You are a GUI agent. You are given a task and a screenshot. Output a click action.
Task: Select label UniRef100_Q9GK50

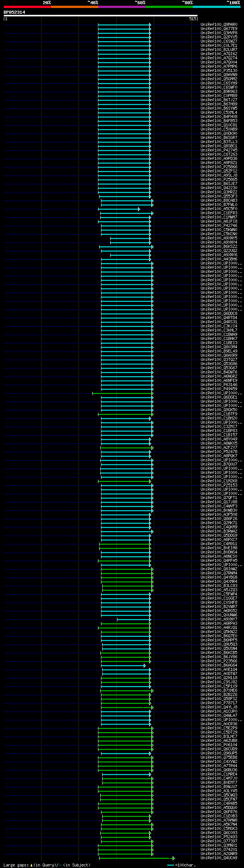click(219, 410)
